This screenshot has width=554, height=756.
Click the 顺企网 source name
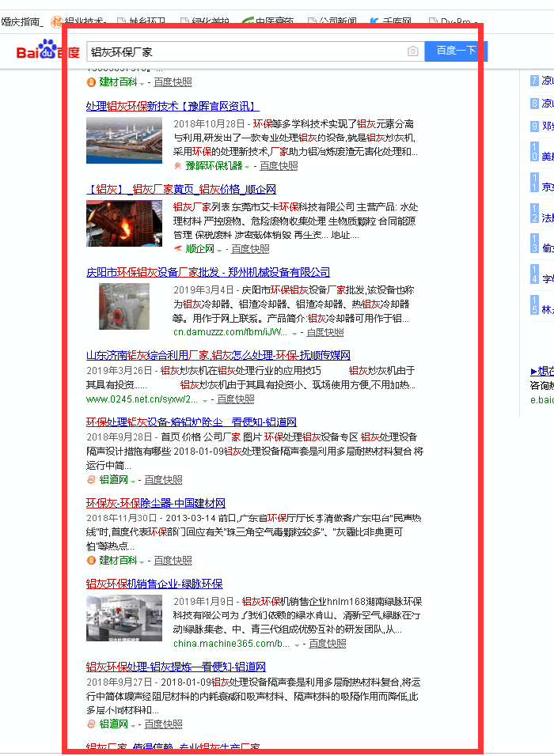(x=199, y=249)
